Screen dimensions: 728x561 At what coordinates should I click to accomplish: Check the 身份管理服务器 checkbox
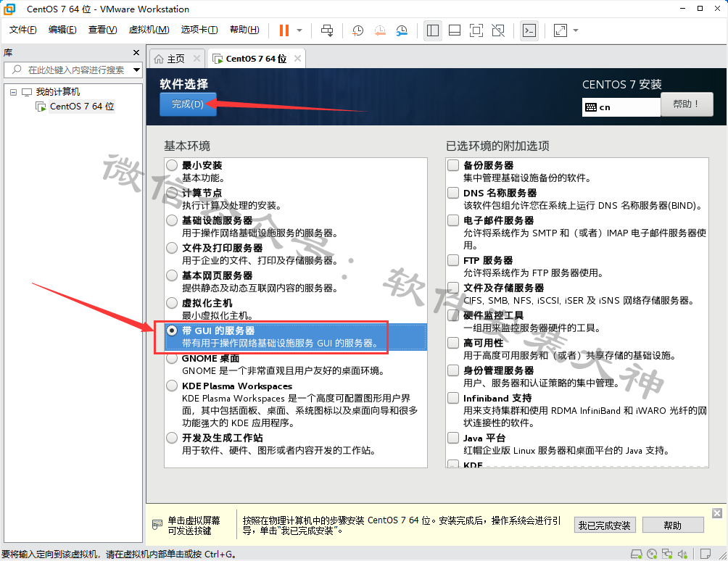pyautogui.click(x=453, y=370)
